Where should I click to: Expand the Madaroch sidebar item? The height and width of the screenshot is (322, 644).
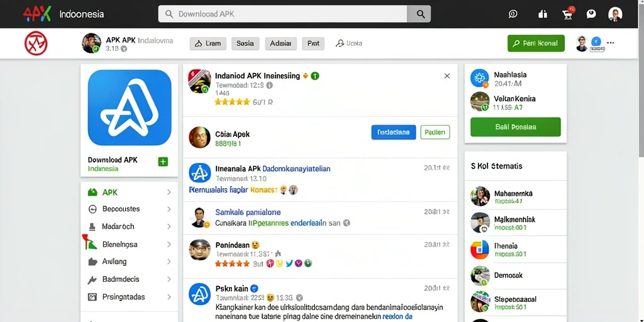pos(169,226)
